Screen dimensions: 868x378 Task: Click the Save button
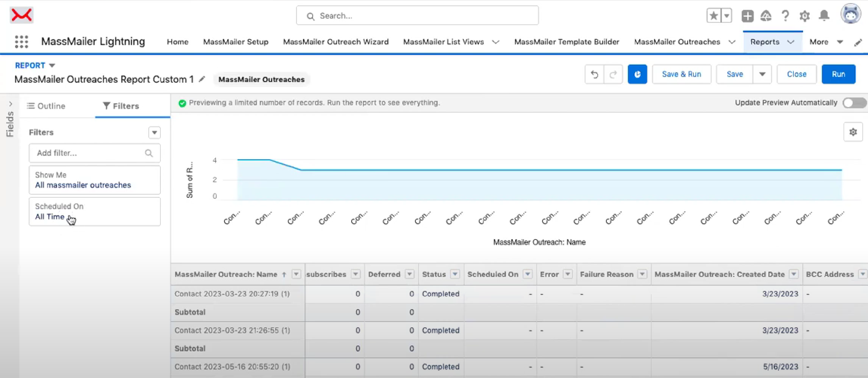pos(735,74)
